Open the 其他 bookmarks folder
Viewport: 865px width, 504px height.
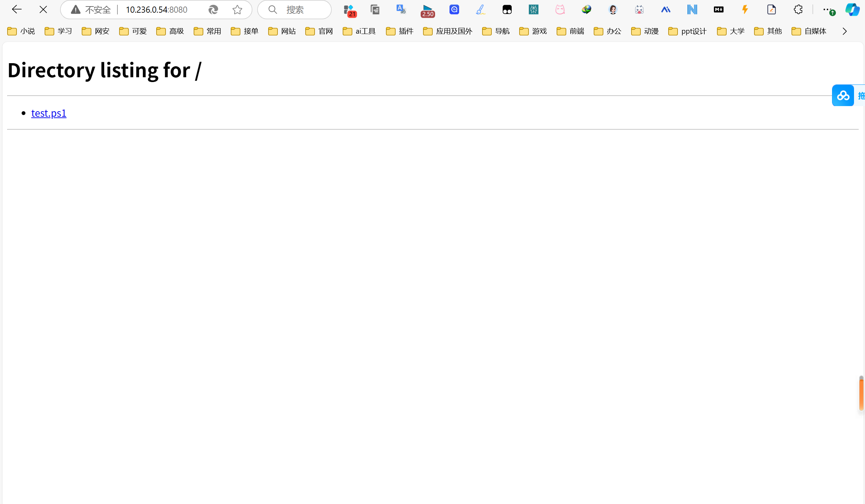coord(768,31)
